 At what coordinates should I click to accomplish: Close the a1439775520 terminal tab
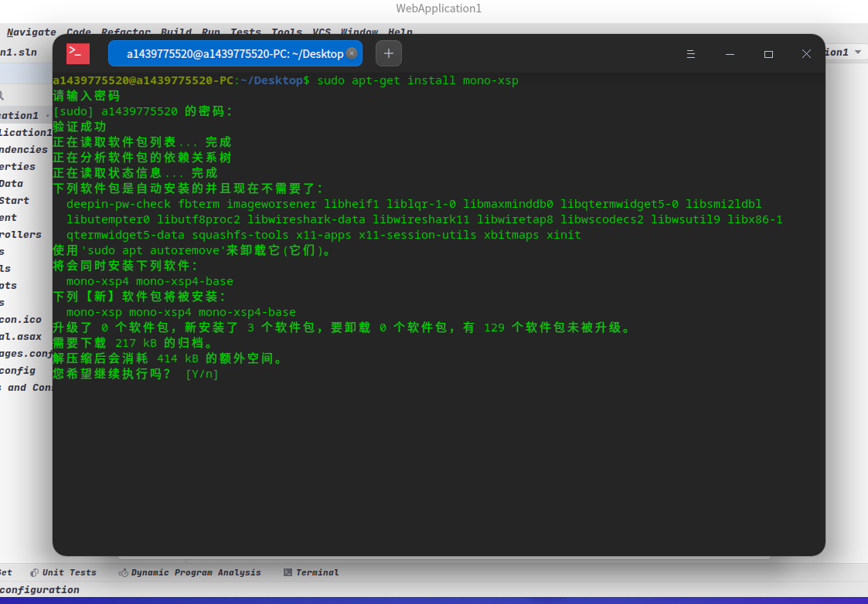[x=352, y=53]
